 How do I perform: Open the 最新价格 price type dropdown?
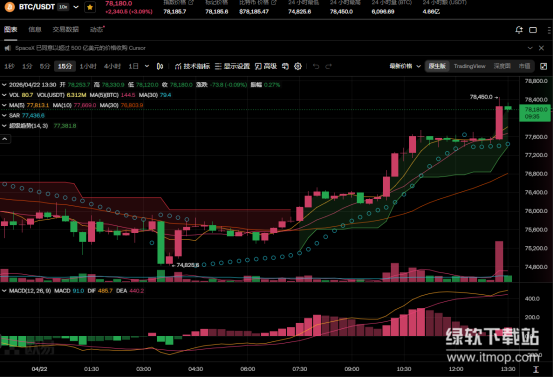405,66
